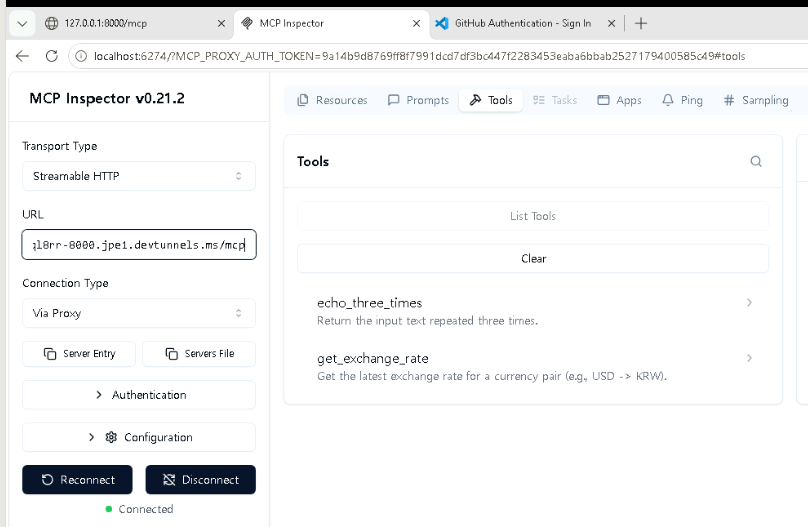
Task: Click the Tools panel heading
Action: (313, 162)
